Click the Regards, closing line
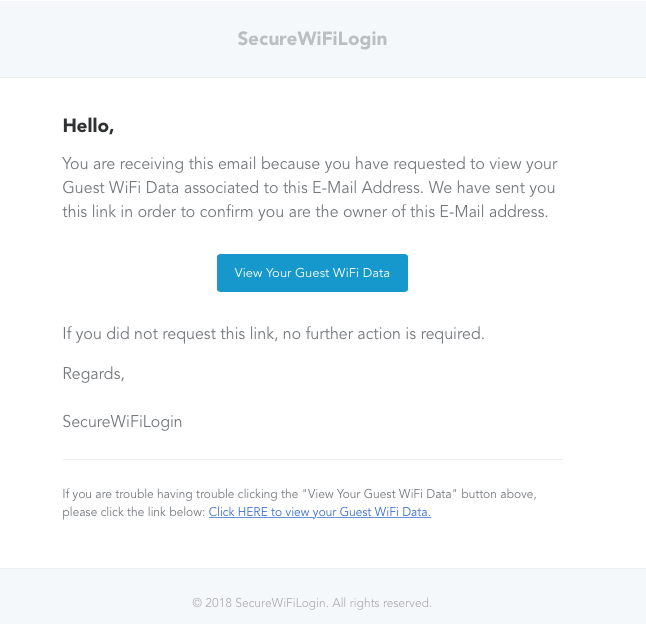This screenshot has width=646, height=624. [x=94, y=374]
